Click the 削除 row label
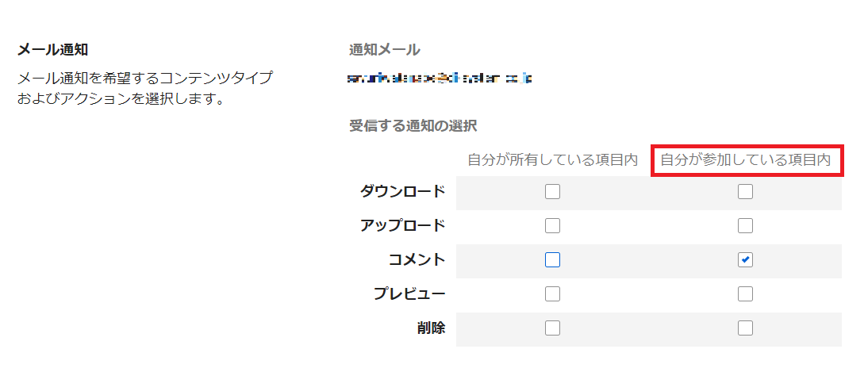This screenshot has width=868, height=372. point(431,328)
